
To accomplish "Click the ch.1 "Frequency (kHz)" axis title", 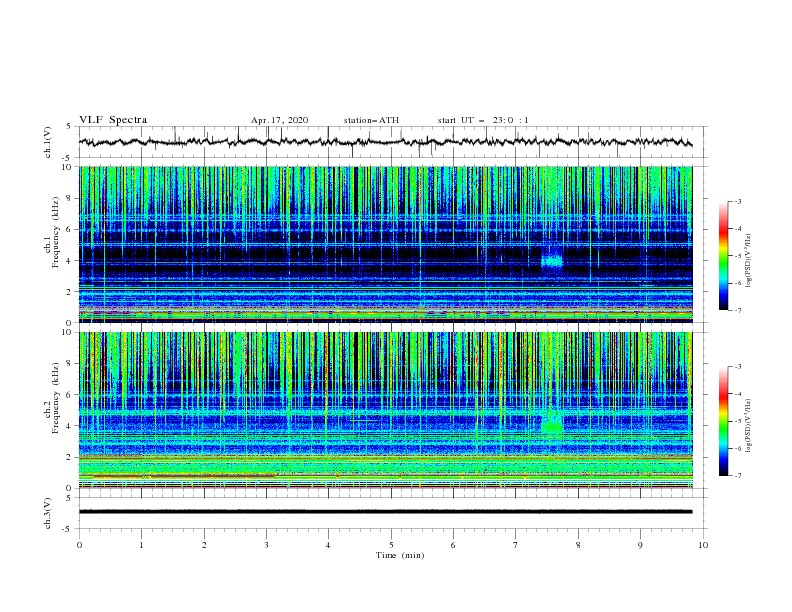I will [x=56, y=232].
